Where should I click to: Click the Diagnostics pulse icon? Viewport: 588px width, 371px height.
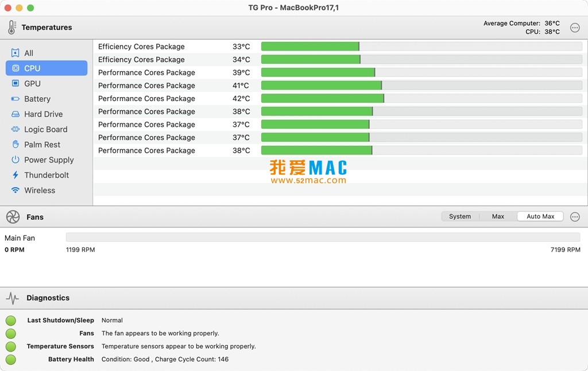click(13, 298)
